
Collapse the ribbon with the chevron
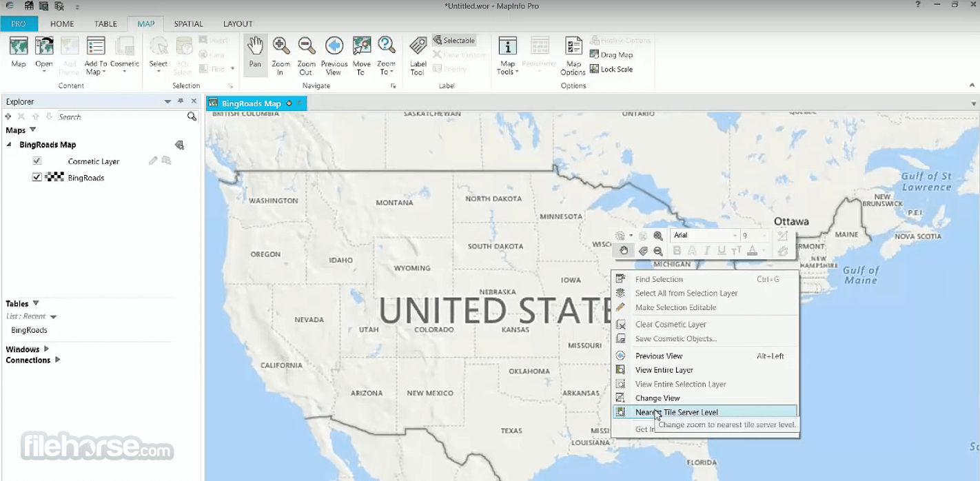974,85
